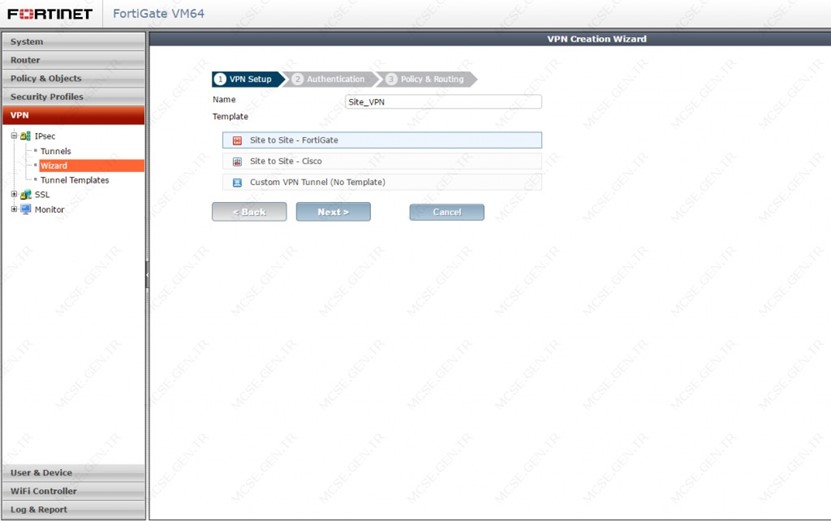The width and height of the screenshot is (831, 521).
Task: Expand the SSL tree node
Action: coord(14,194)
